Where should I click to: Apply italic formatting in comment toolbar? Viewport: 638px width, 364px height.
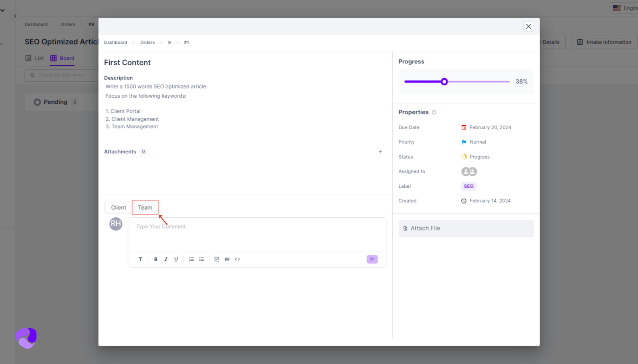tap(166, 259)
